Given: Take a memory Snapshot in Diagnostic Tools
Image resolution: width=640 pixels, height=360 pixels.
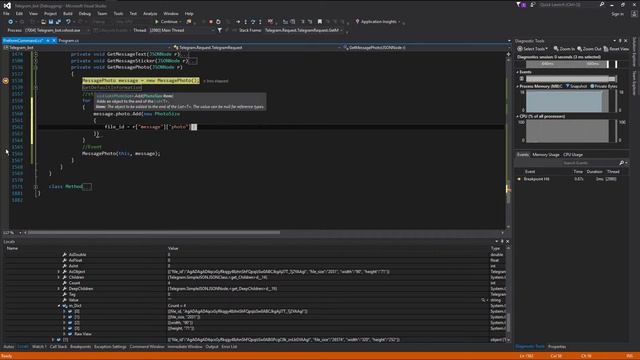Looking at the screenshot, I should pyautogui.click(x=576, y=86).
